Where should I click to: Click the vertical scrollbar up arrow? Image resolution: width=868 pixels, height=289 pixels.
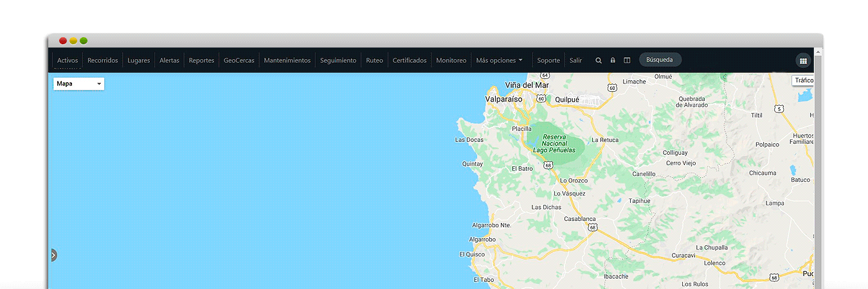pos(818,51)
